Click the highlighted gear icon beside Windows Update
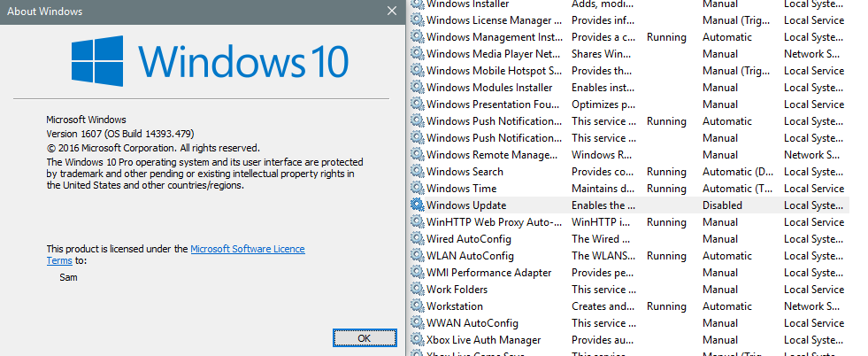This screenshot has width=868, height=356. tap(417, 205)
